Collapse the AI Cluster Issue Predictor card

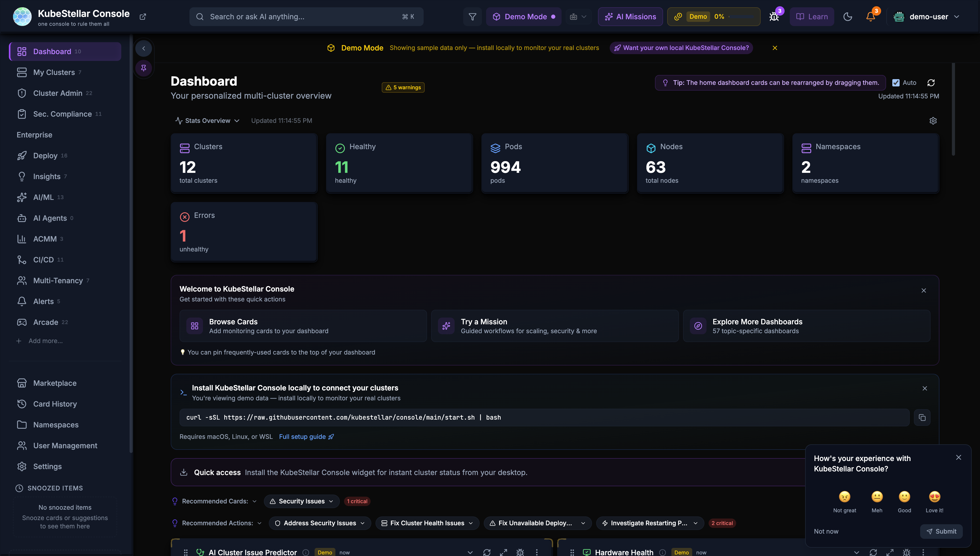(470, 552)
